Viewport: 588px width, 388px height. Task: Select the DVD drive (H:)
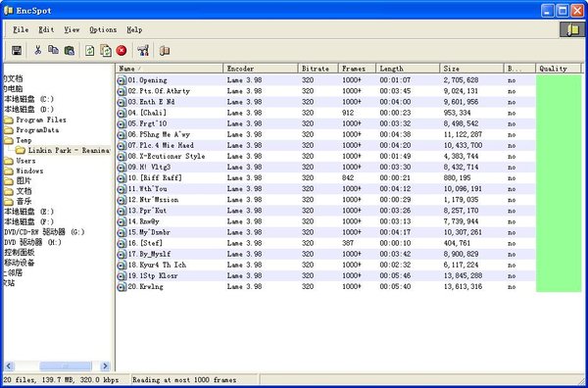click(32, 242)
